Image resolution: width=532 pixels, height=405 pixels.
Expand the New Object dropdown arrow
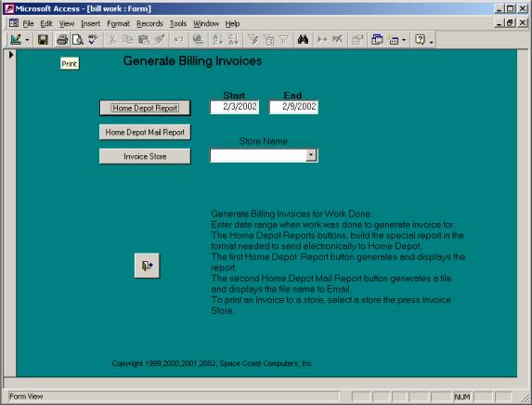[x=404, y=40]
